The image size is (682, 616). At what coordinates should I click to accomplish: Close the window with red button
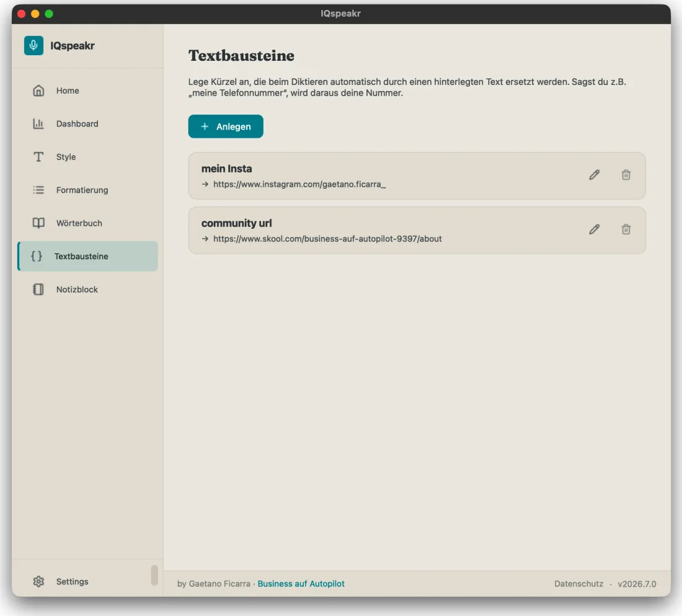[x=21, y=14]
